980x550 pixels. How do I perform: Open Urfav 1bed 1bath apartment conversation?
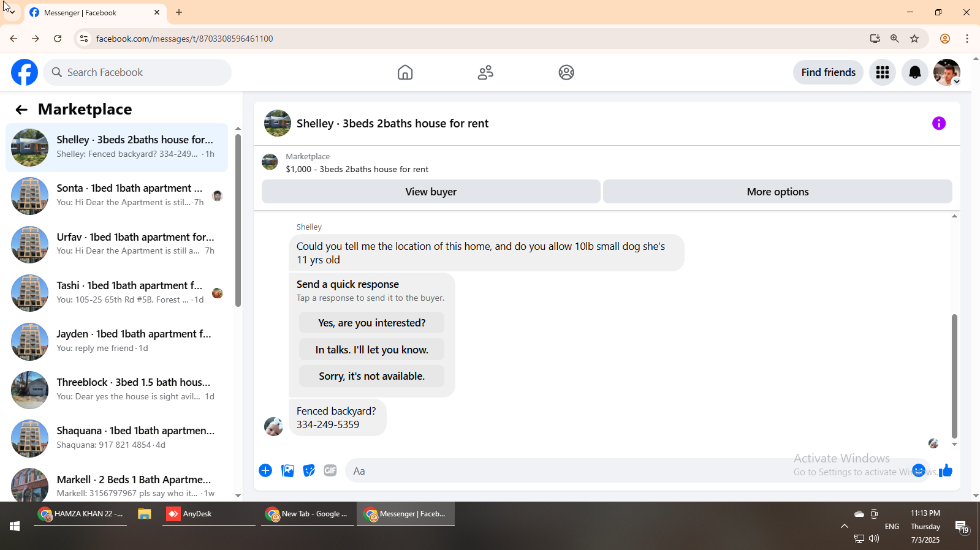[x=116, y=244]
